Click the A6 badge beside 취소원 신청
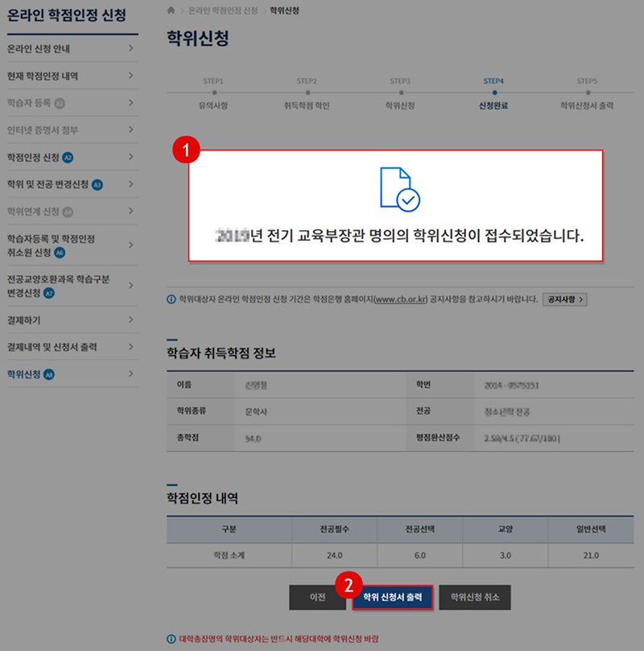 tap(60, 252)
